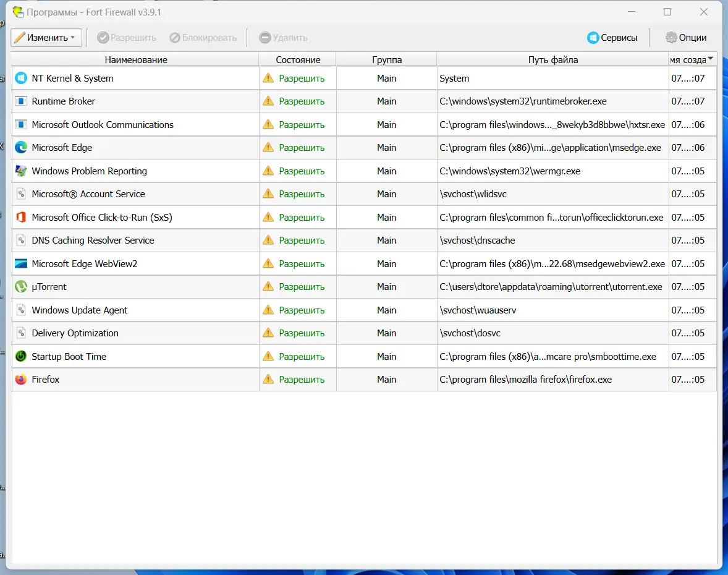Click the Windows Update Agent icon
Viewport: 728px width, 575px height.
point(21,310)
